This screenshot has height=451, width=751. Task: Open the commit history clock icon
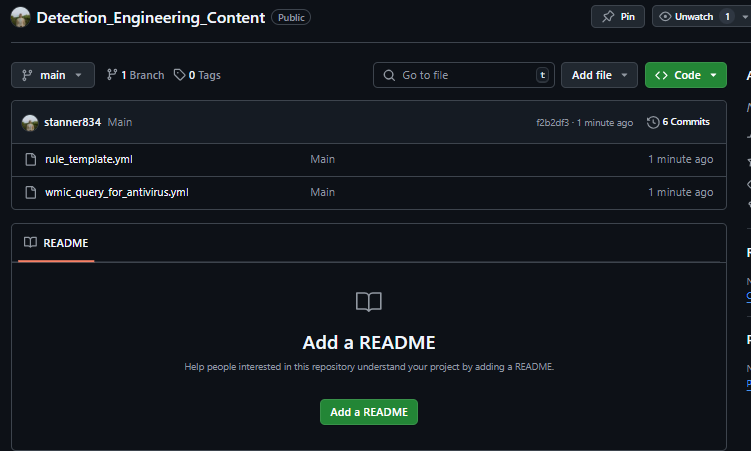point(653,122)
